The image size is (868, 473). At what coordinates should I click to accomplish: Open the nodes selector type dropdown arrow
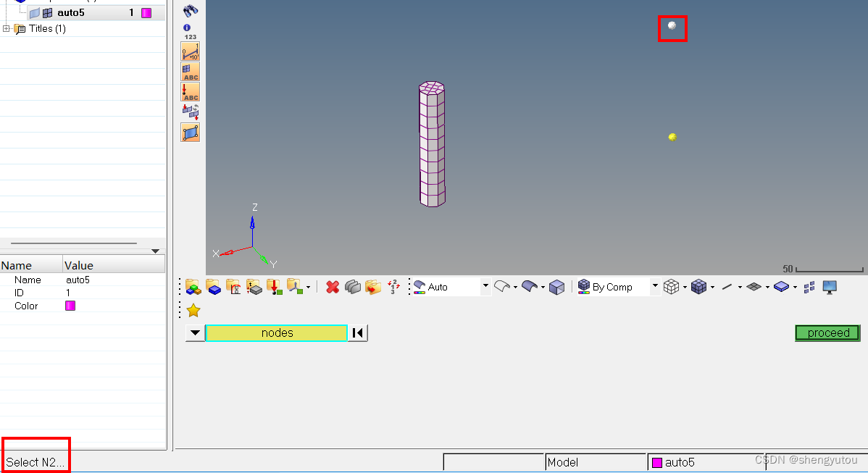point(195,333)
